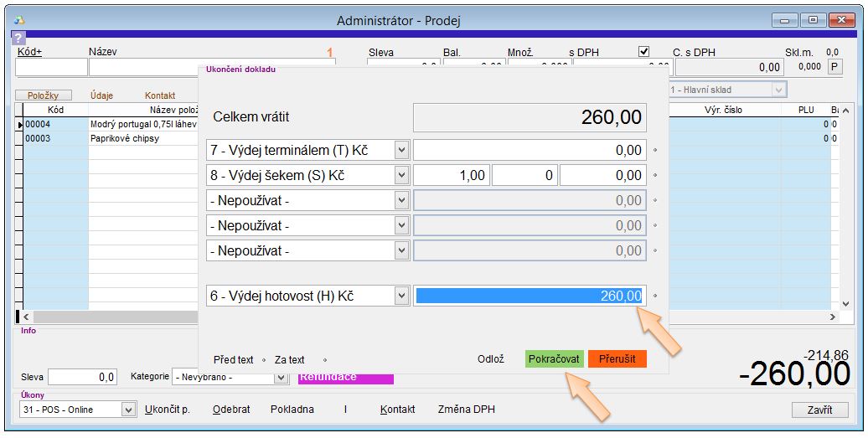The width and height of the screenshot is (868, 438).
Task: Click the highlighted 260,00 cash amount field
Action: [x=530, y=296]
